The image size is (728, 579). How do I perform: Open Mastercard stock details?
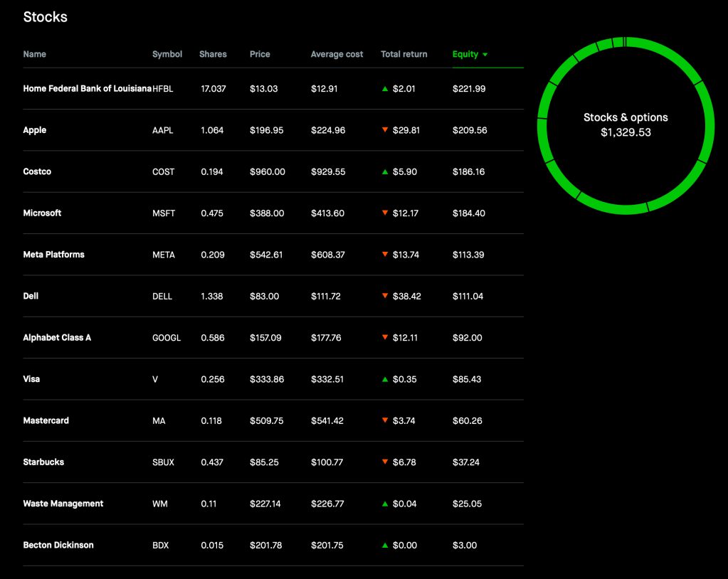(46, 420)
